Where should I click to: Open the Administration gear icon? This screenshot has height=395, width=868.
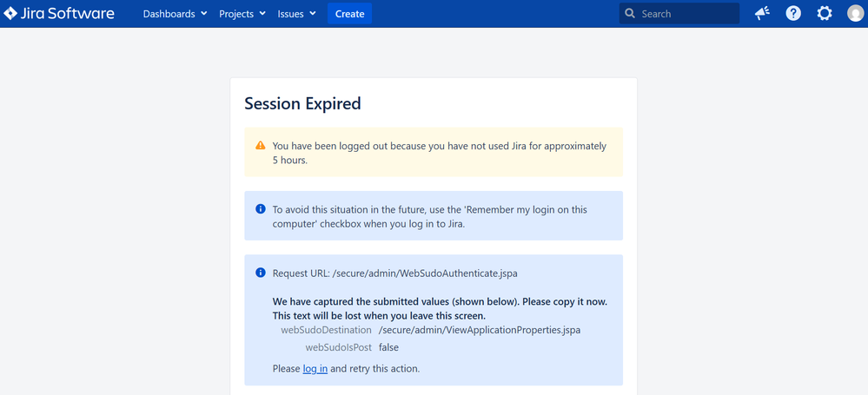[x=825, y=14]
